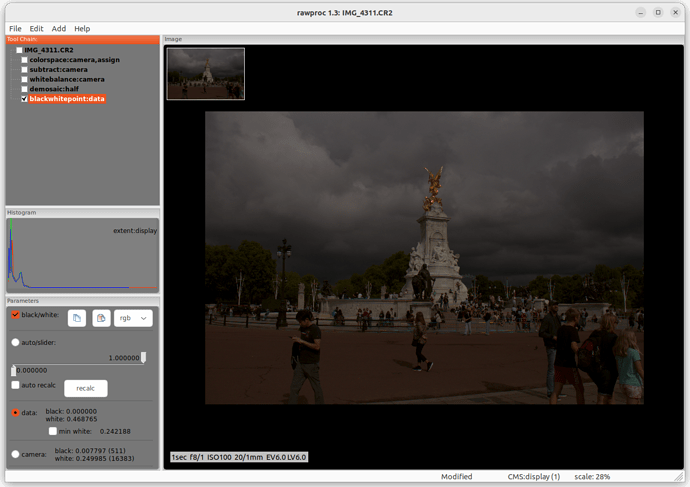
Task: Open the rgb channel dropdown
Action: pos(132,318)
